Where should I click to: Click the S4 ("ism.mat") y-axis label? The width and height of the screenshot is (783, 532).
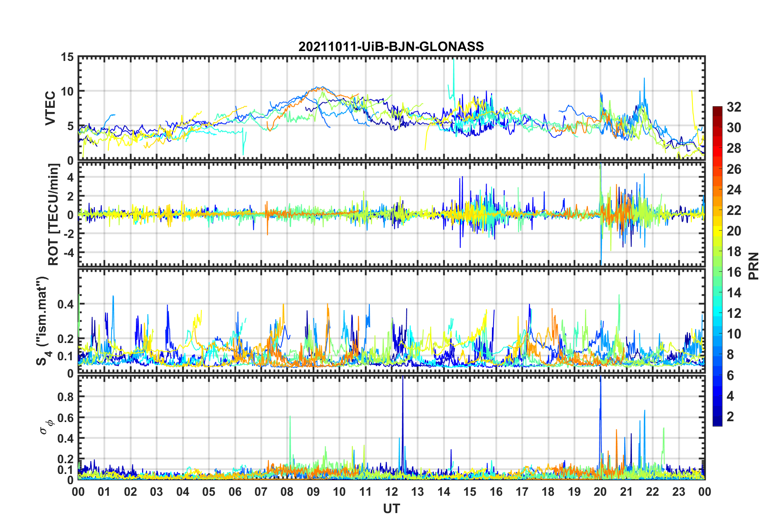click(43, 321)
